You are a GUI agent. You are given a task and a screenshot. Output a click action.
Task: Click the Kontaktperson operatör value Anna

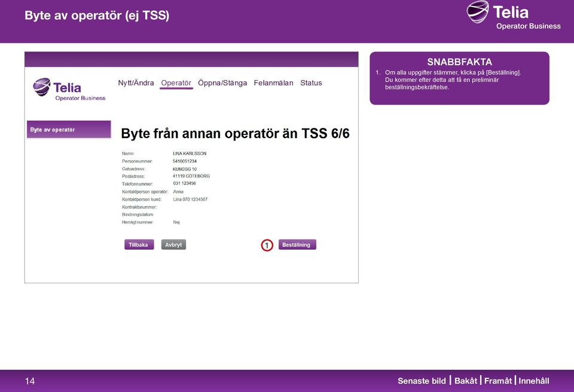click(x=178, y=192)
